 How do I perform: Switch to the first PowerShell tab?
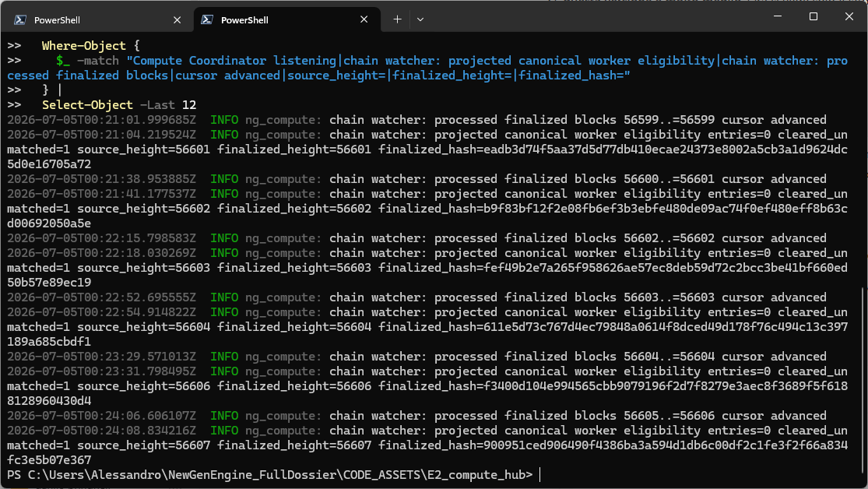coord(98,20)
